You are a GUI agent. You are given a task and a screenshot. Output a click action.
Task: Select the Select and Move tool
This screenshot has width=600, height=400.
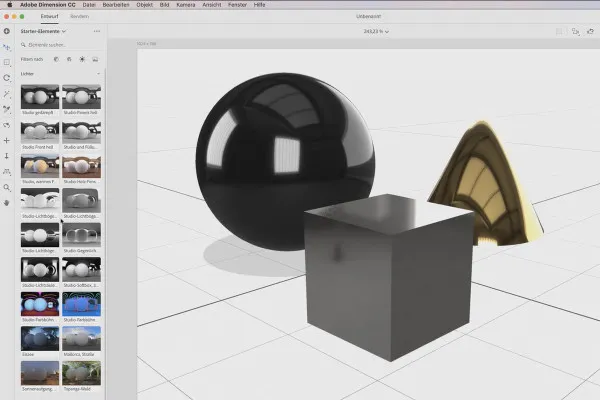[7, 47]
